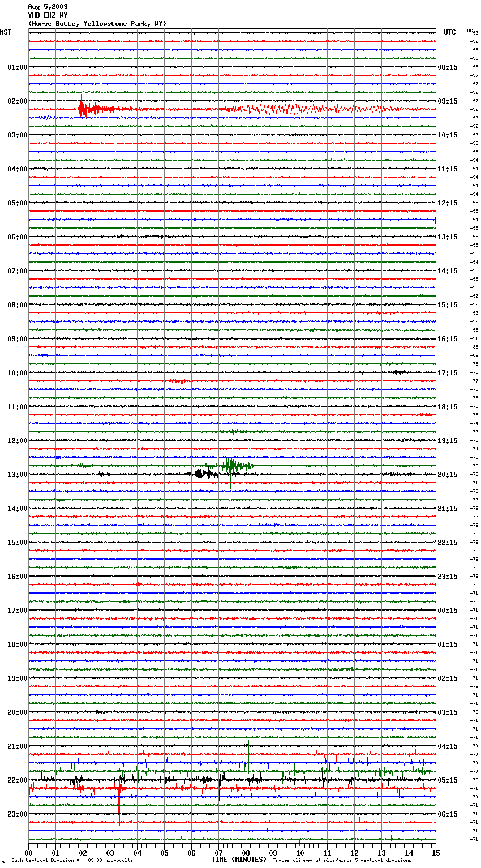This screenshot has height=868, width=481.
Task: Click the 00:15 UTC time label
Action: pyautogui.click(x=448, y=611)
